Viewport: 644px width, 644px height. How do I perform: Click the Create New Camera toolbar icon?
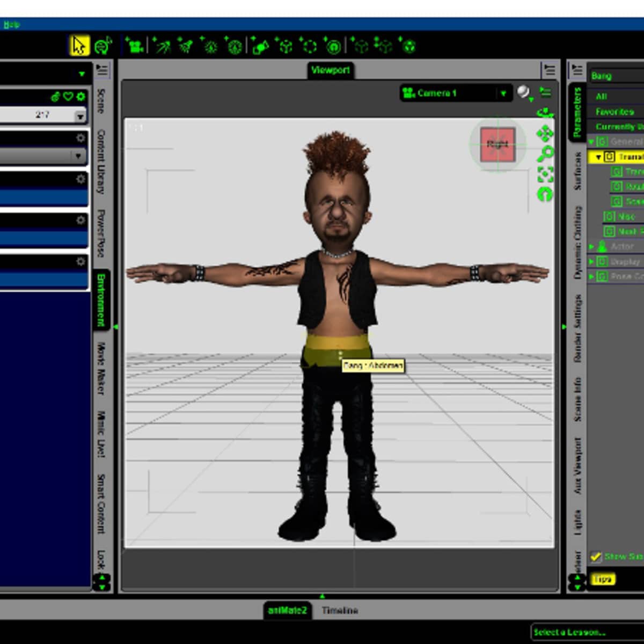pos(134,46)
